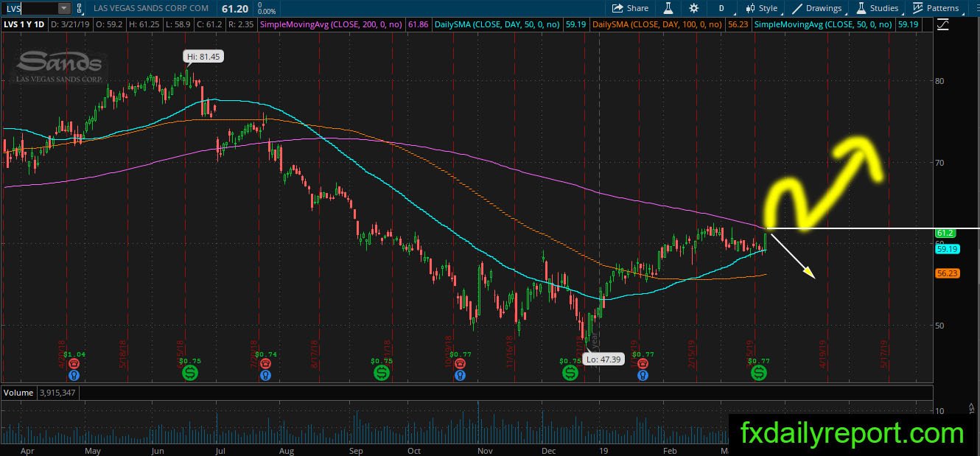Click the small icon next to symbol dropdown
The width and height of the screenshot is (980, 456).
[x=79, y=8]
